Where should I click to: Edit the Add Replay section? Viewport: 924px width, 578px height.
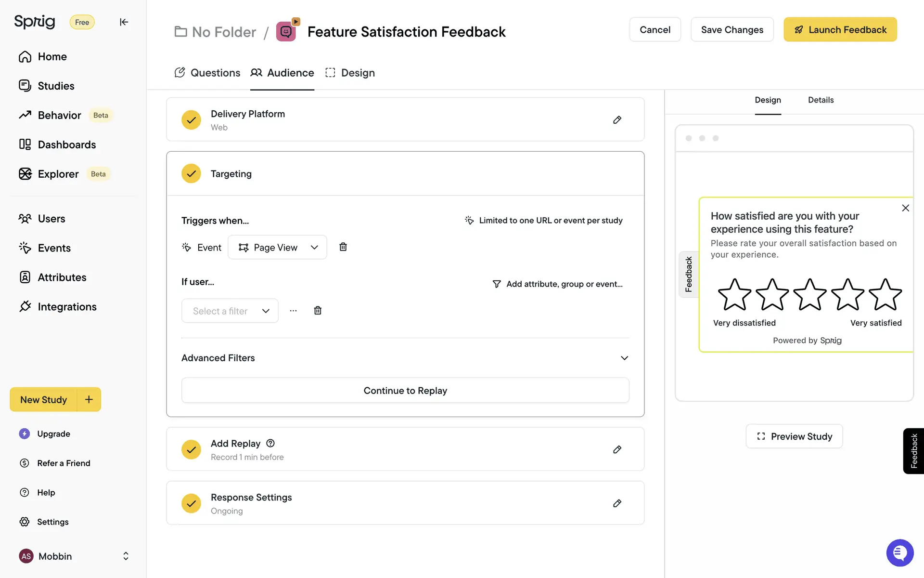pyautogui.click(x=617, y=449)
